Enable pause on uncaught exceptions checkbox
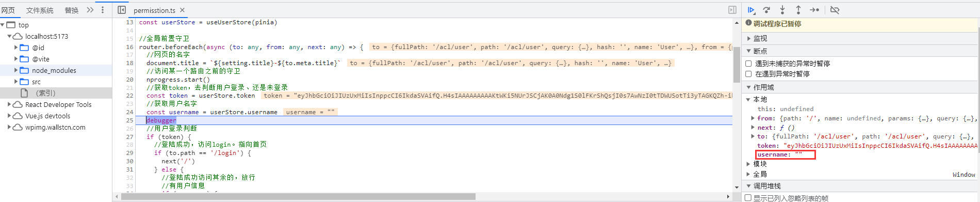980x202 pixels. pyautogui.click(x=748, y=64)
